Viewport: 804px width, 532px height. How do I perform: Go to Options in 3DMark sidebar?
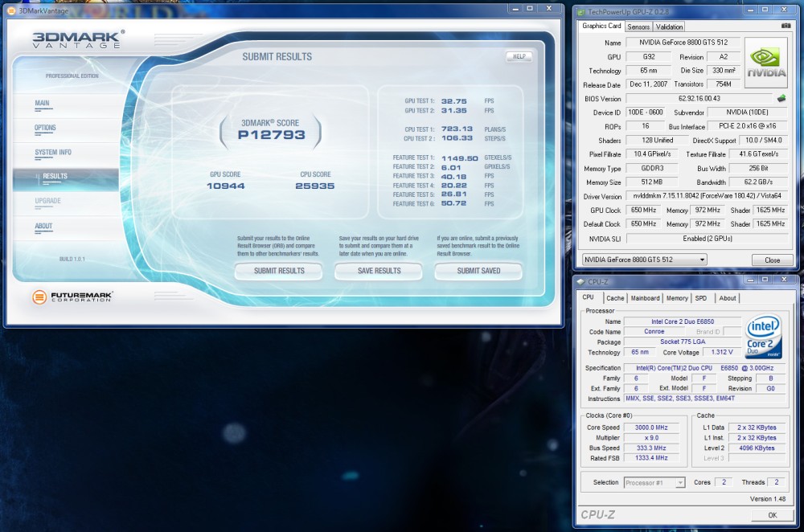45,128
